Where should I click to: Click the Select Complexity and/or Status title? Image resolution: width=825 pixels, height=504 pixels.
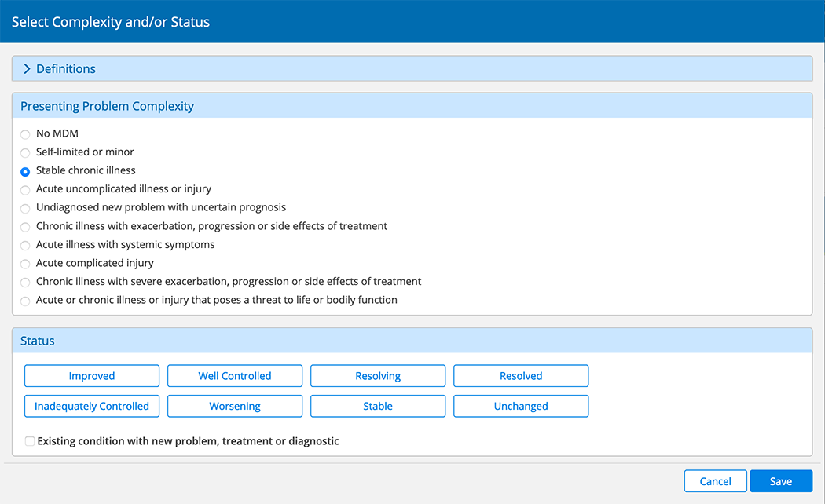(x=111, y=22)
